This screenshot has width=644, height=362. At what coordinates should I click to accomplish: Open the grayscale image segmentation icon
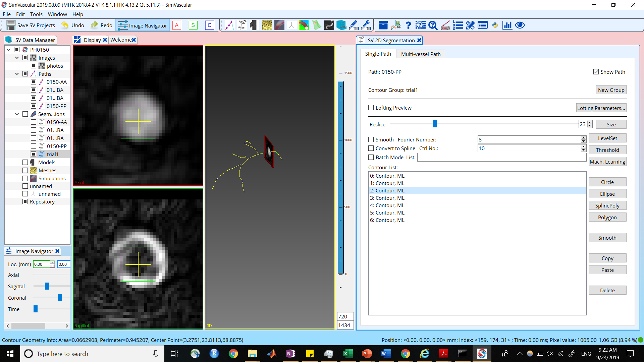pos(329,25)
